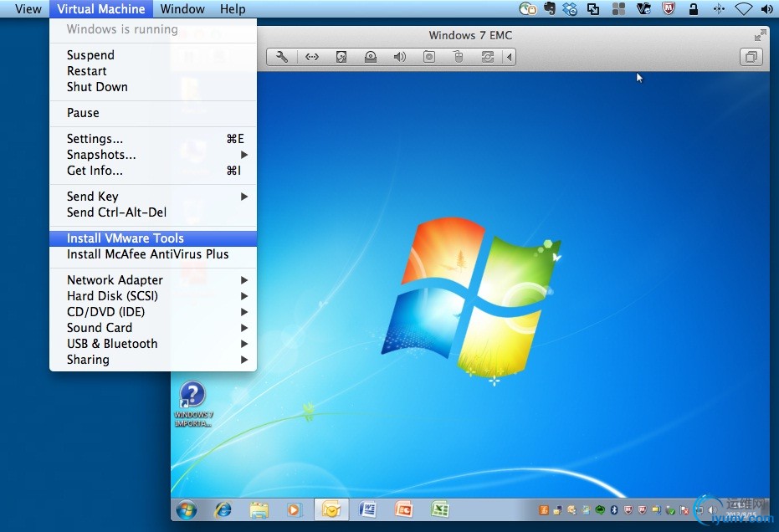Click the CD/DVD drive toolbar icon
Image resolution: width=779 pixels, height=532 pixels.
point(371,57)
